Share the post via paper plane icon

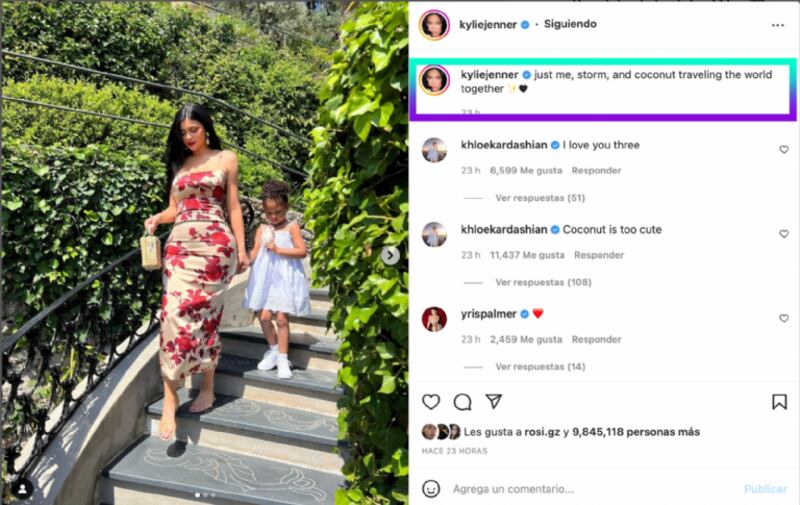coord(493,401)
